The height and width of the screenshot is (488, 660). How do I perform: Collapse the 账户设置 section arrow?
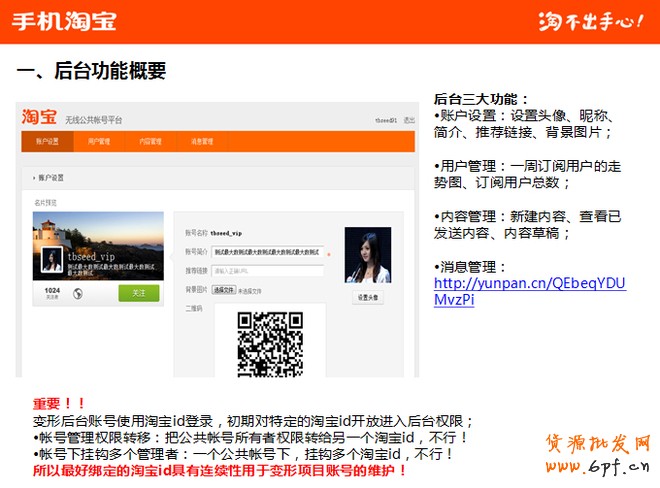click(x=33, y=178)
